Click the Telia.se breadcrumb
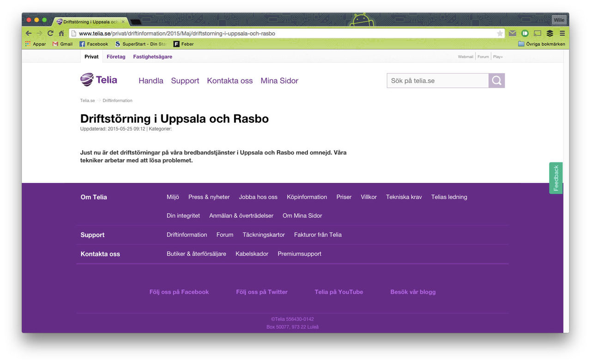Image resolution: width=591 pixels, height=364 pixels. 88,101
